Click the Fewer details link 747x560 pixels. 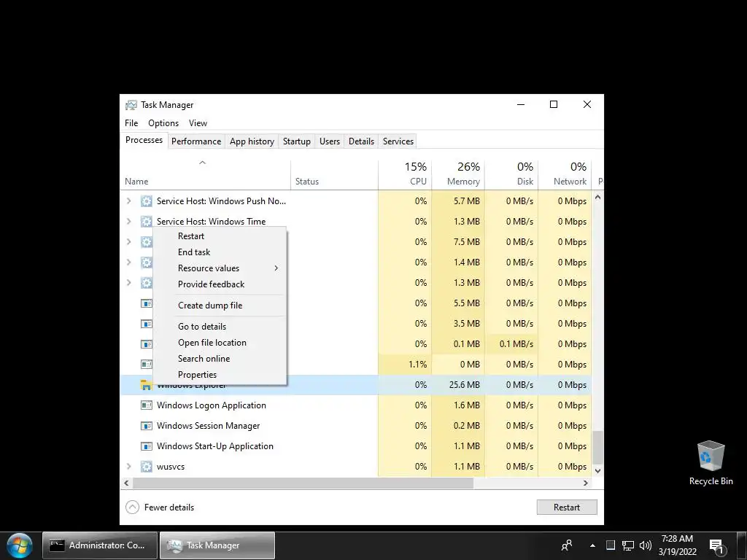tap(169, 507)
